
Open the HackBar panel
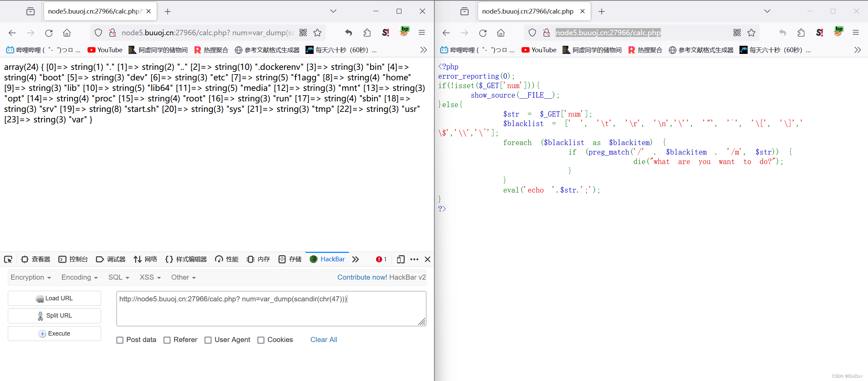pyautogui.click(x=328, y=259)
